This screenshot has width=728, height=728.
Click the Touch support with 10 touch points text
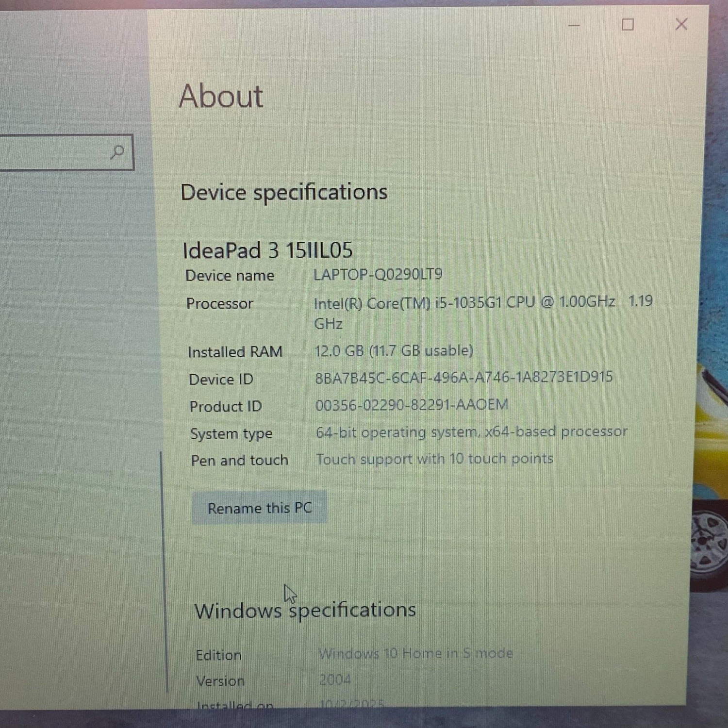tap(434, 459)
